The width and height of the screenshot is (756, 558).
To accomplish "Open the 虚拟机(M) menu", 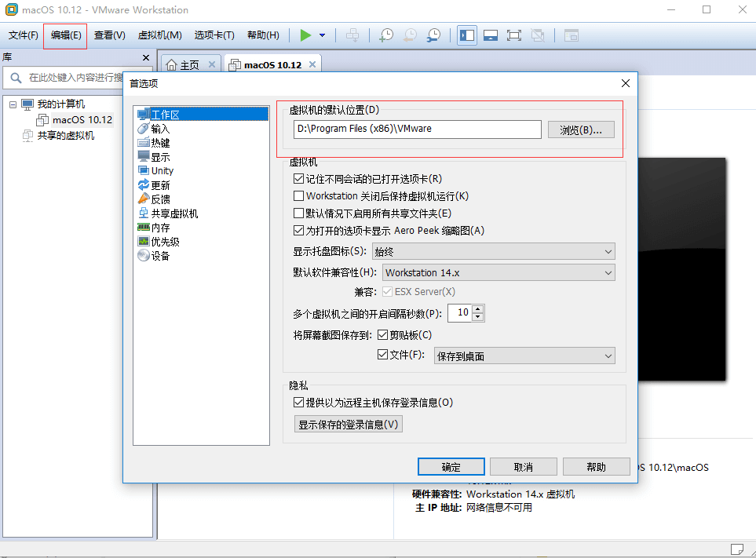I will point(159,35).
